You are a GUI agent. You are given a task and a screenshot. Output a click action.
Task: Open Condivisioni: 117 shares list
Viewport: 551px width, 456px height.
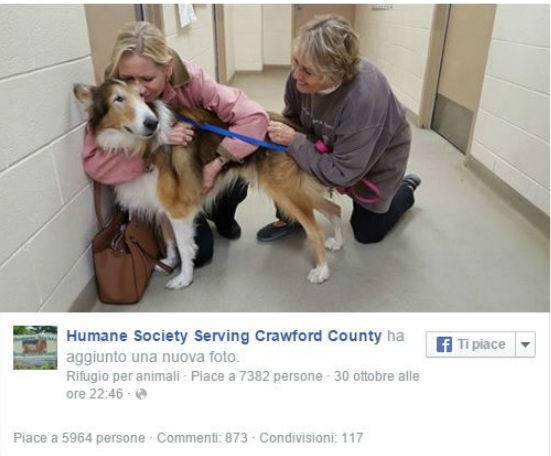(x=311, y=438)
